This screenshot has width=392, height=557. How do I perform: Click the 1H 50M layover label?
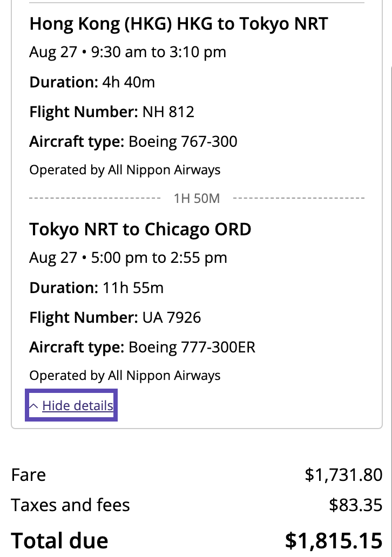click(x=197, y=199)
